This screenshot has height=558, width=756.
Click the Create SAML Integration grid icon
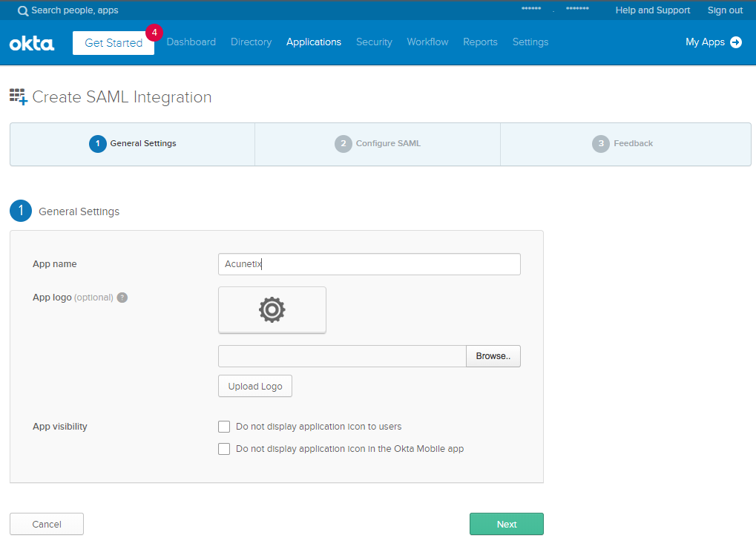click(19, 96)
